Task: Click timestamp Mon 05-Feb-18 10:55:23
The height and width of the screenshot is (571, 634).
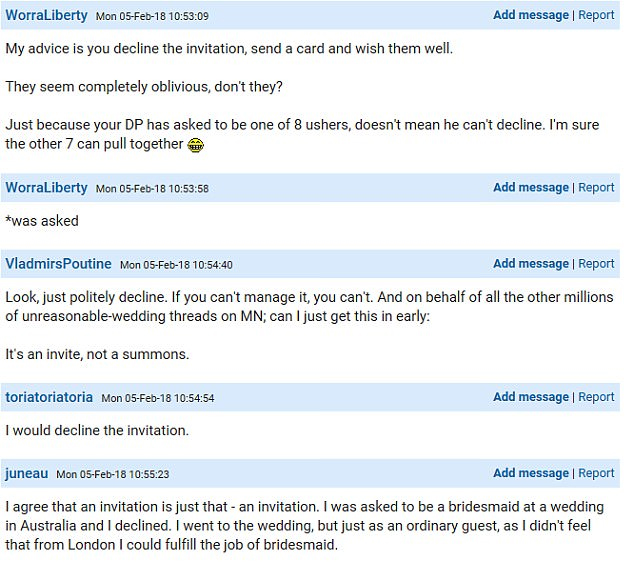Action: click(112, 474)
